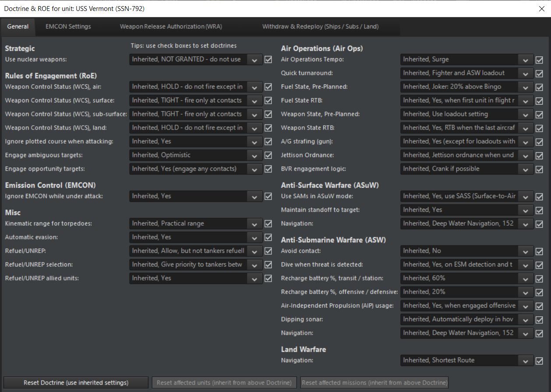Screen dimensions: 551x392
Task: Toggle Avoid contact checkbox
Action: point(540,251)
